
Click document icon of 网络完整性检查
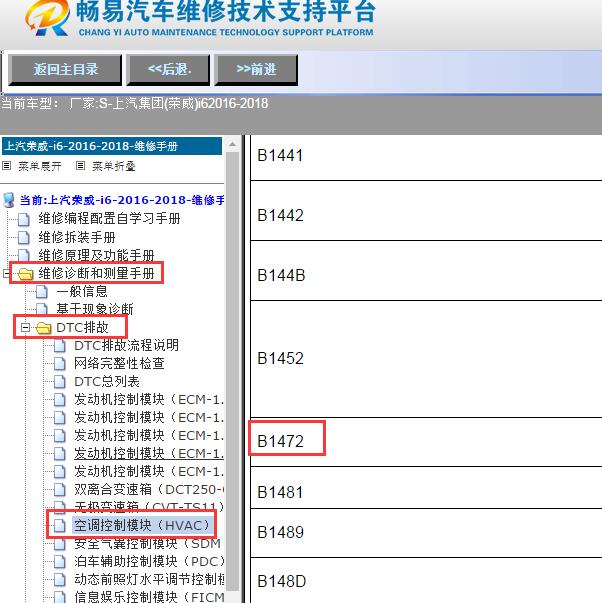pyautogui.click(x=60, y=363)
